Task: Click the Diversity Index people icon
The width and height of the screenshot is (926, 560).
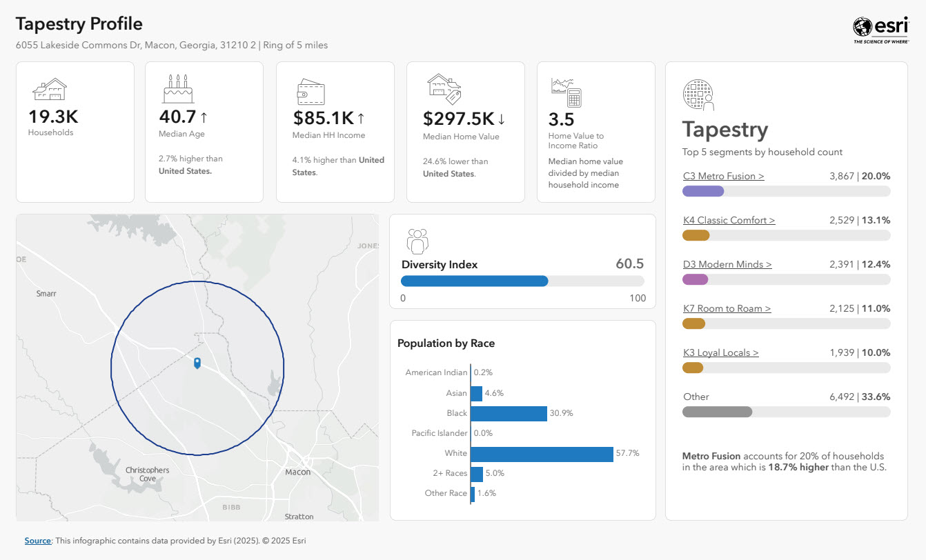Action: coord(417,241)
